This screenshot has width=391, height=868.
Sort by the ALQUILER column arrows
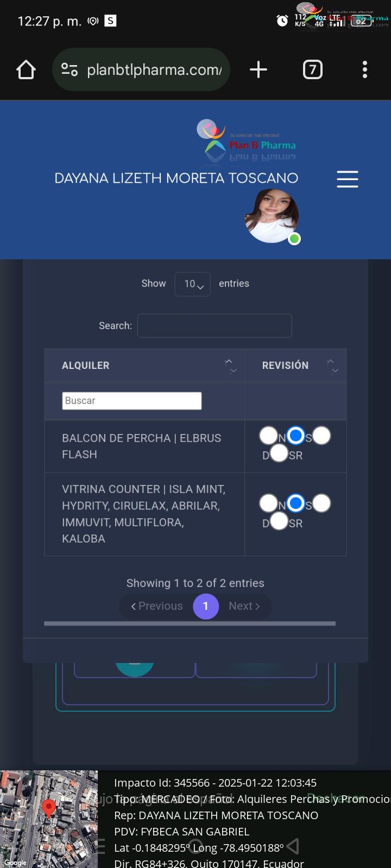click(231, 366)
